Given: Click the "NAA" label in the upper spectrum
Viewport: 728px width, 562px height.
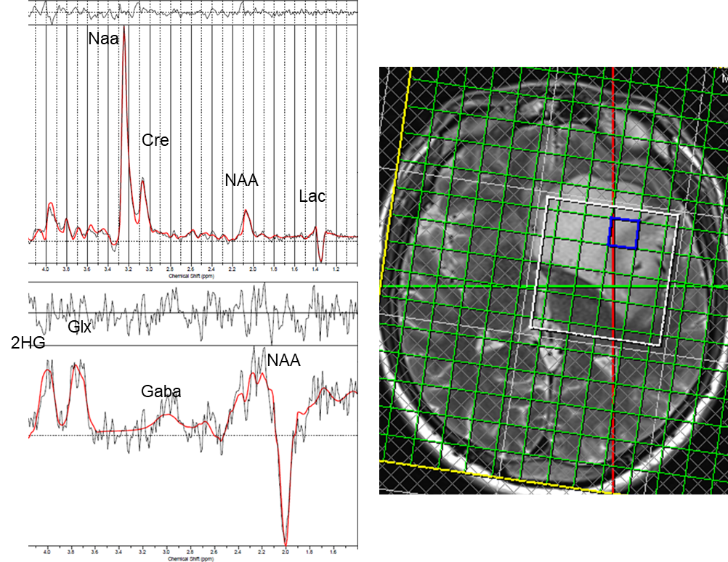Looking at the screenshot, I should point(241,180).
